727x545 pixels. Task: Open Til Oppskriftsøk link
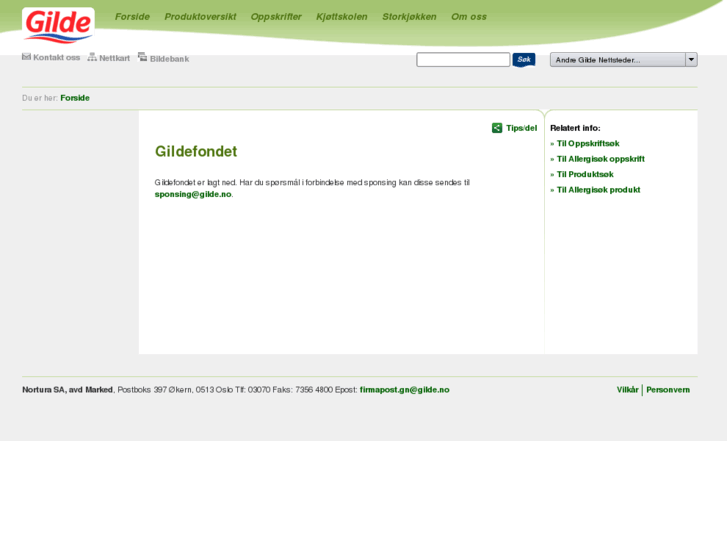tap(588, 144)
